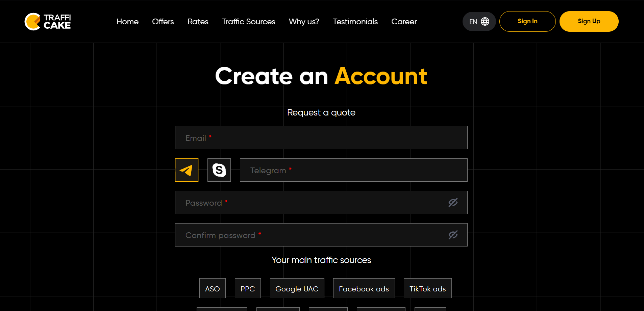Screen dimensions: 644x311
Task: Click the TrafficCake logo
Action: pyautogui.click(x=48, y=22)
